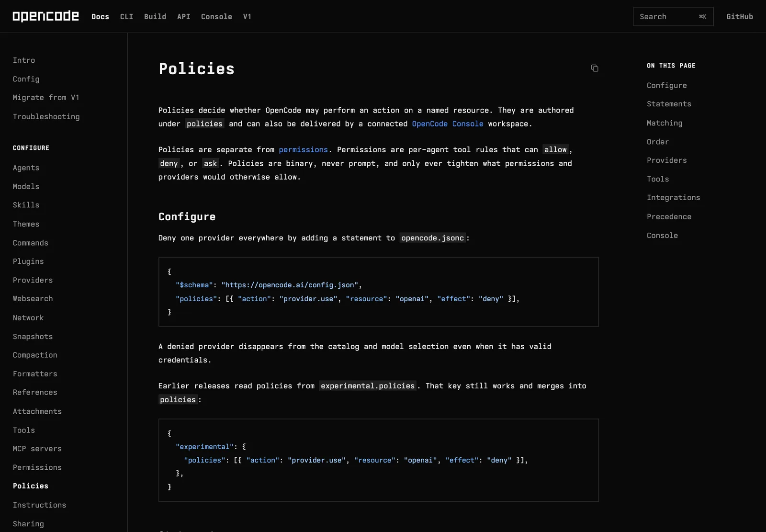
Task: Open the GitHub link in header
Action: tap(740, 16)
